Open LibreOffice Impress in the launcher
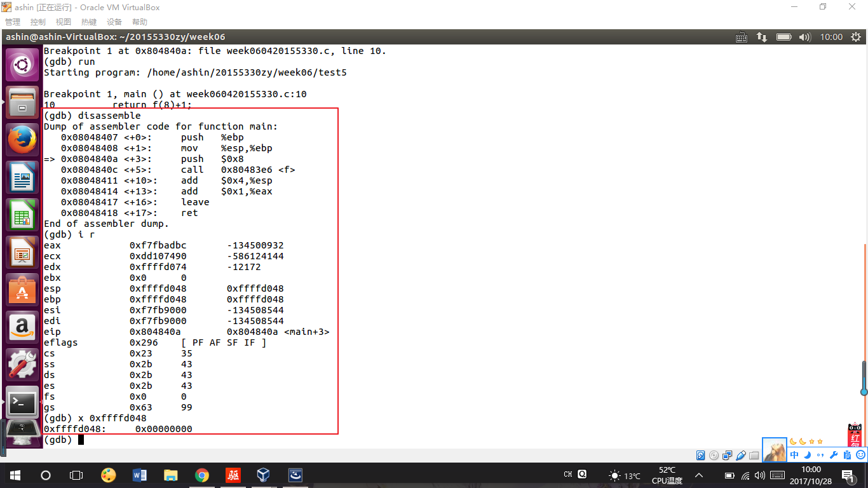The width and height of the screenshot is (868, 488). [22, 252]
